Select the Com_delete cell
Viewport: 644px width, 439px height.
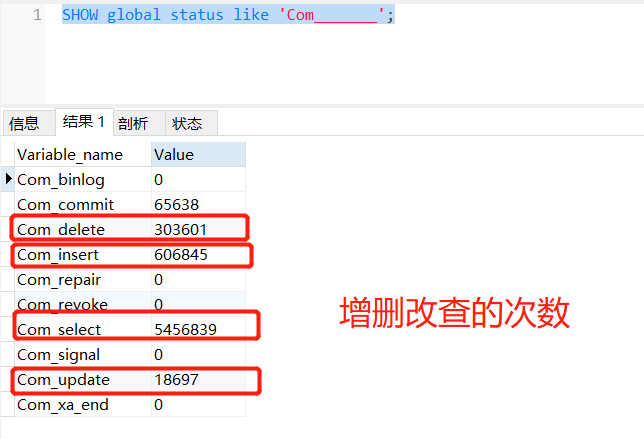tap(83, 230)
